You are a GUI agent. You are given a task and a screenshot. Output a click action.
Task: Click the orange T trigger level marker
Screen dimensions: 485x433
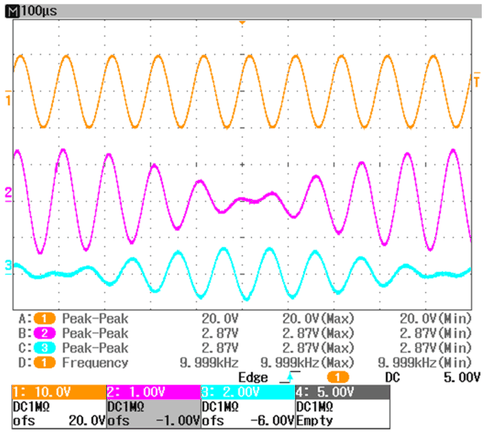(477, 79)
